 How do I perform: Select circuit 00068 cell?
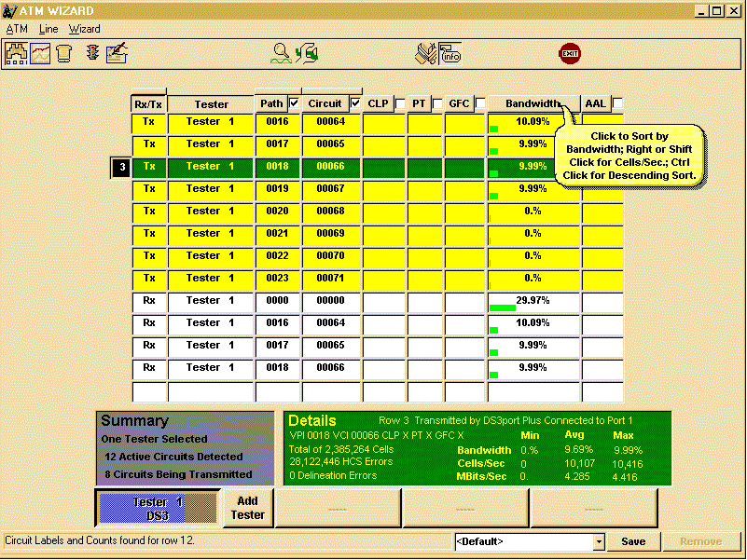click(x=331, y=212)
